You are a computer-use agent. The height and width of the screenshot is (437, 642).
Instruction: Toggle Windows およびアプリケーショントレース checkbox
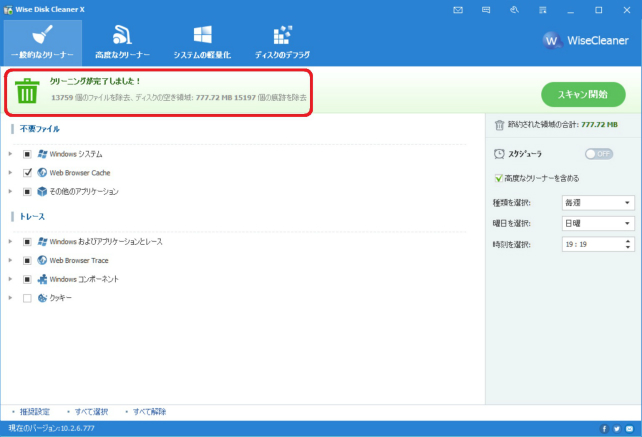point(27,242)
